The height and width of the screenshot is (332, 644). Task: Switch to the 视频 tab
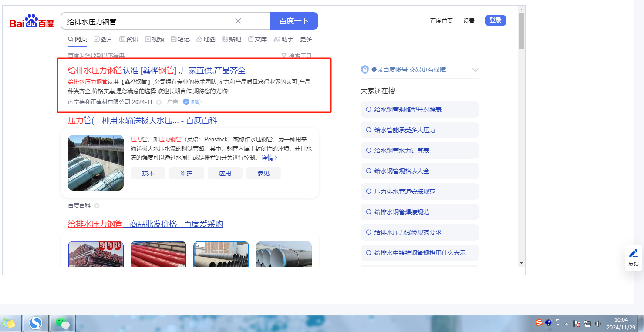(155, 39)
